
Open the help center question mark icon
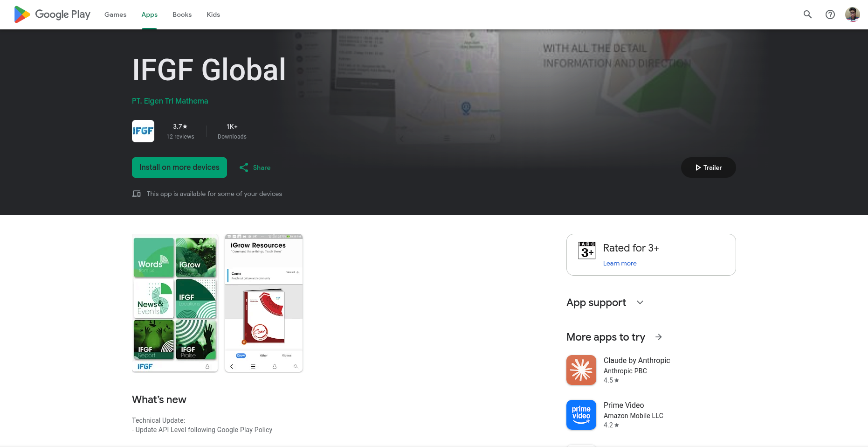tap(830, 14)
